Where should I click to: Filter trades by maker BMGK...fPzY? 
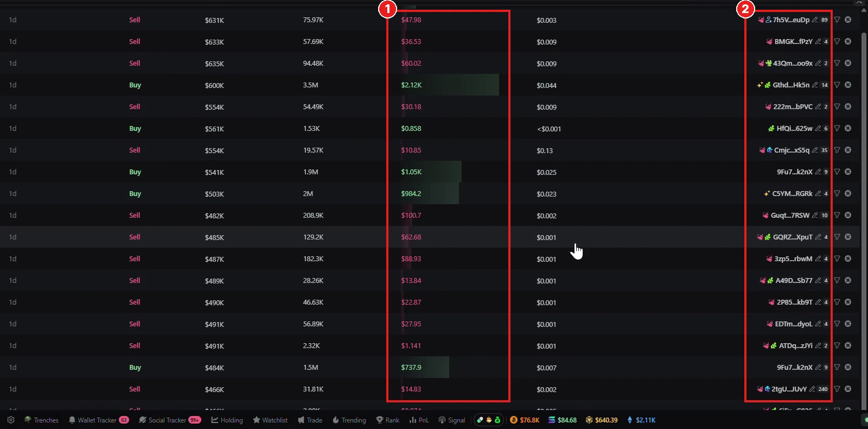coord(837,41)
